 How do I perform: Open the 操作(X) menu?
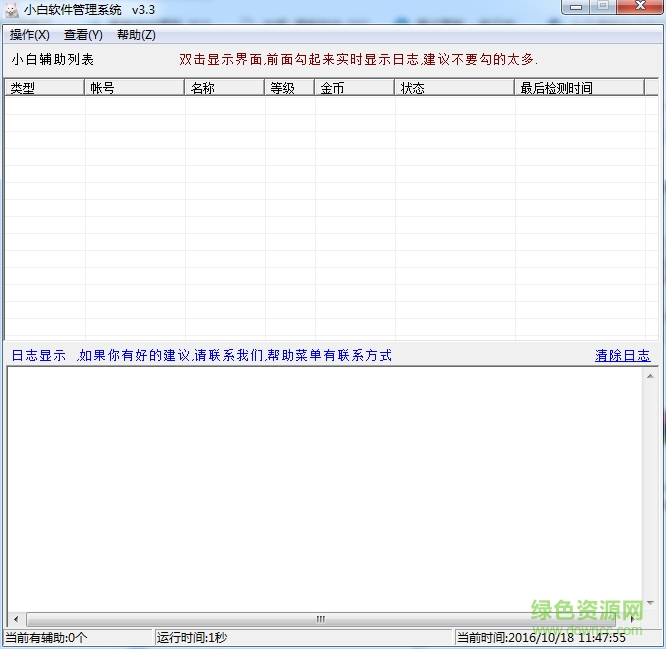pyautogui.click(x=29, y=35)
